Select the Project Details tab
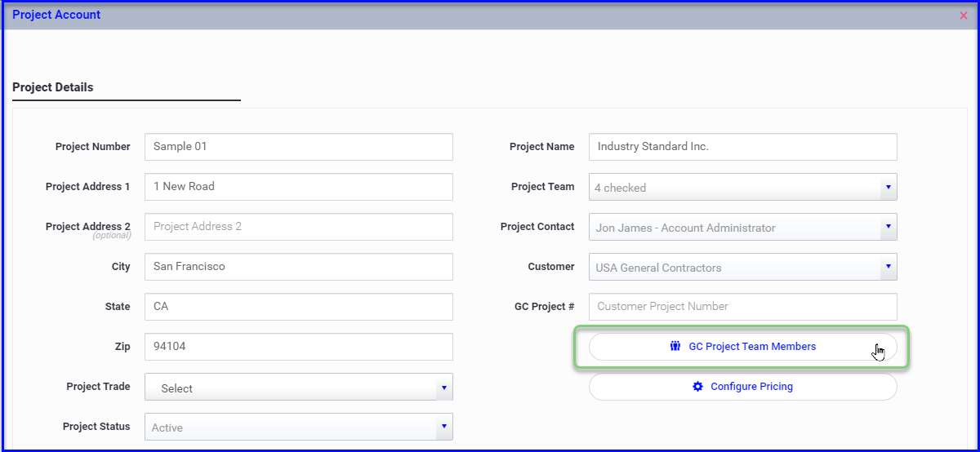The height and width of the screenshot is (452, 980). (53, 87)
